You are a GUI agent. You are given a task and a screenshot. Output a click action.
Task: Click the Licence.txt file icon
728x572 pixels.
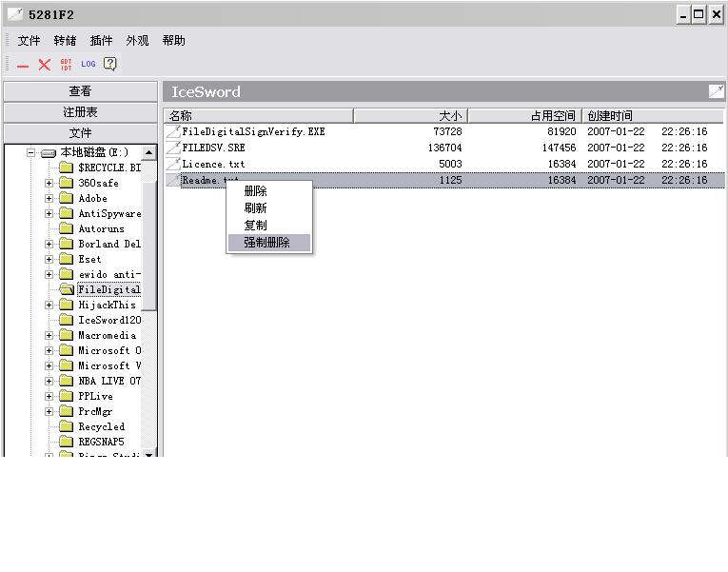(x=173, y=164)
